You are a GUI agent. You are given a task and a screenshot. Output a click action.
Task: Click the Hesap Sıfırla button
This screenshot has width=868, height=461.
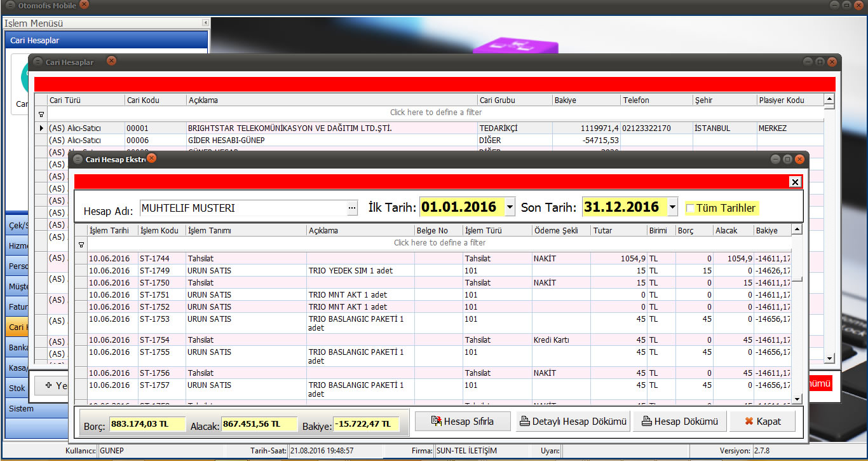coord(463,421)
